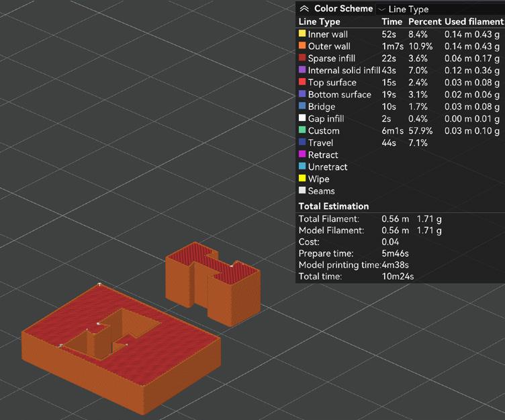Select the Seams row label
The height and width of the screenshot is (420, 505).
[321, 191]
